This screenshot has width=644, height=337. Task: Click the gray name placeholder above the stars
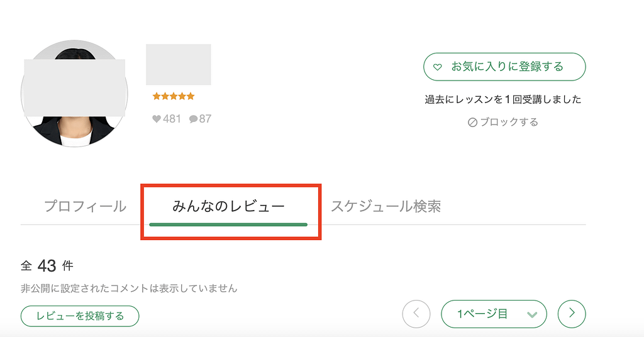[x=178, y=64]
